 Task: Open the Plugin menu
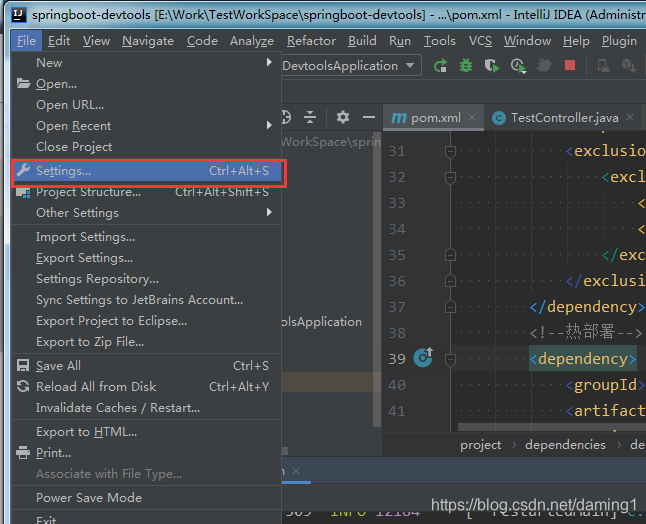pyautogui.click(x=619, y=41)
